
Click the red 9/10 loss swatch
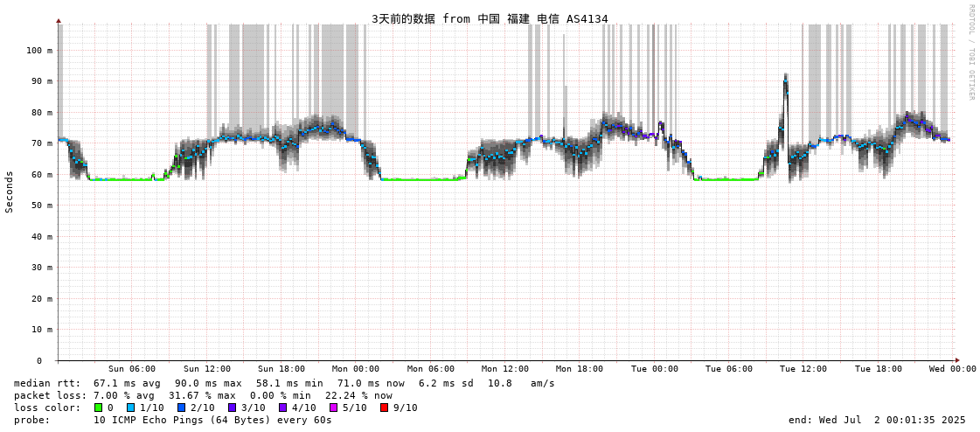click(x=384, y=408)
